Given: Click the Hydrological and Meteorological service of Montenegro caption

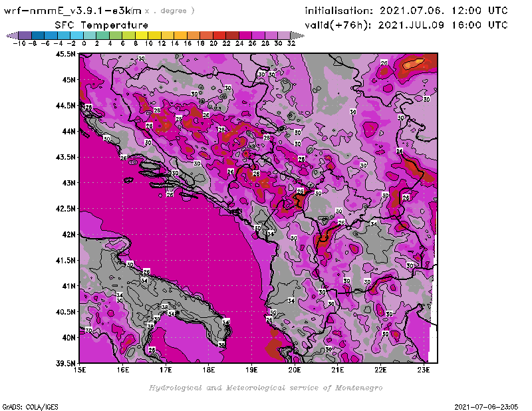Looking at the screenshot, I should (265, 388).
